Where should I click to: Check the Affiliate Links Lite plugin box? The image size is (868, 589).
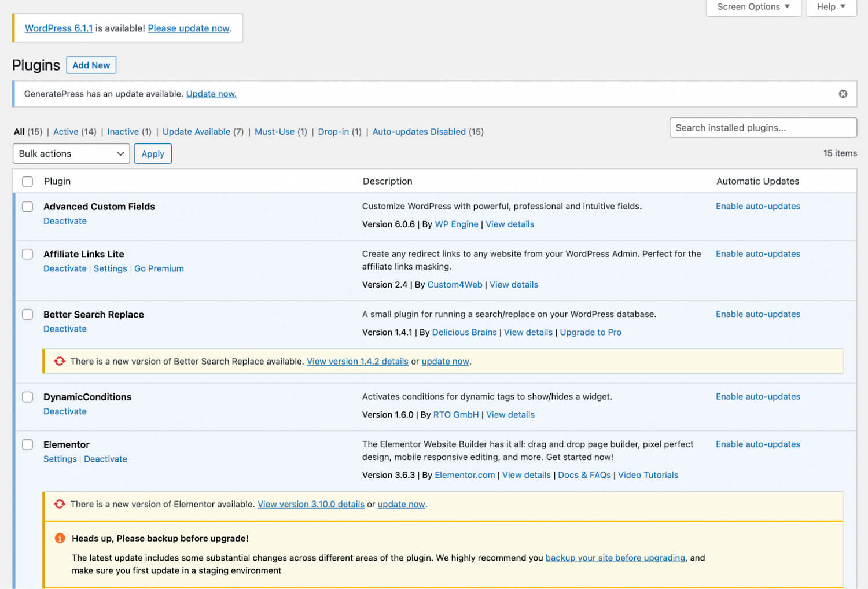[27, 254]
